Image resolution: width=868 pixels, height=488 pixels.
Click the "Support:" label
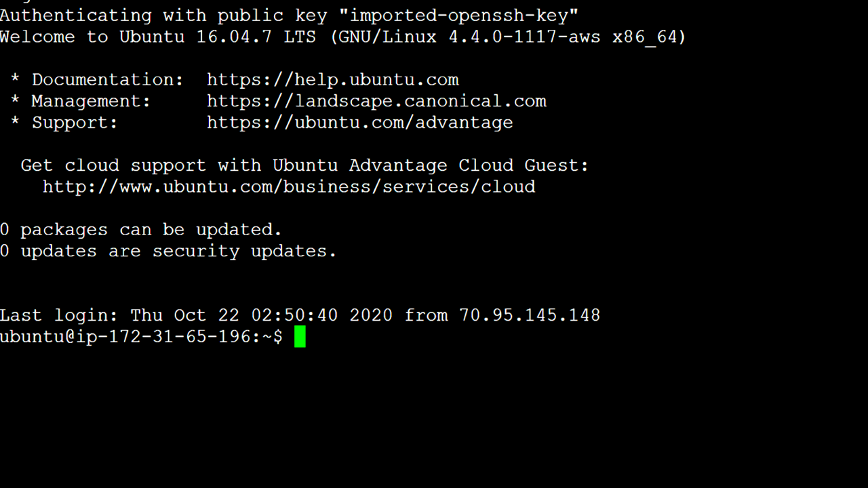[75, 123]
